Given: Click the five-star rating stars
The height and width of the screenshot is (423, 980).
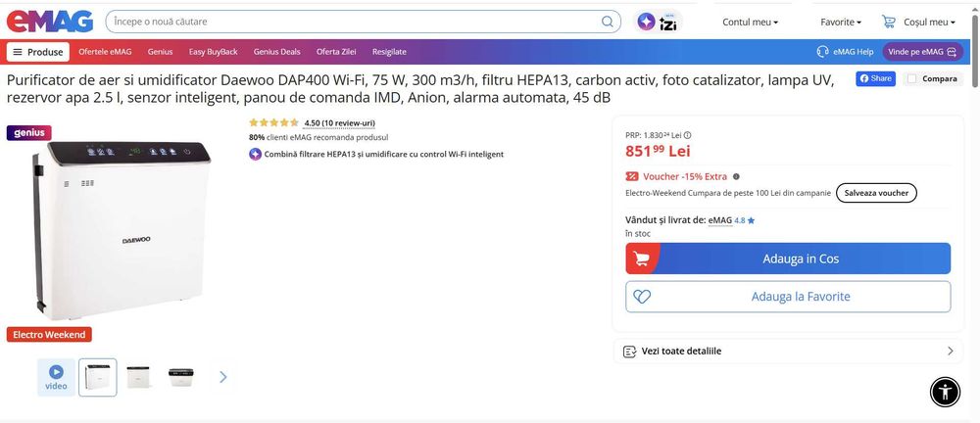Looking at the screenshot, I should 273,123.
